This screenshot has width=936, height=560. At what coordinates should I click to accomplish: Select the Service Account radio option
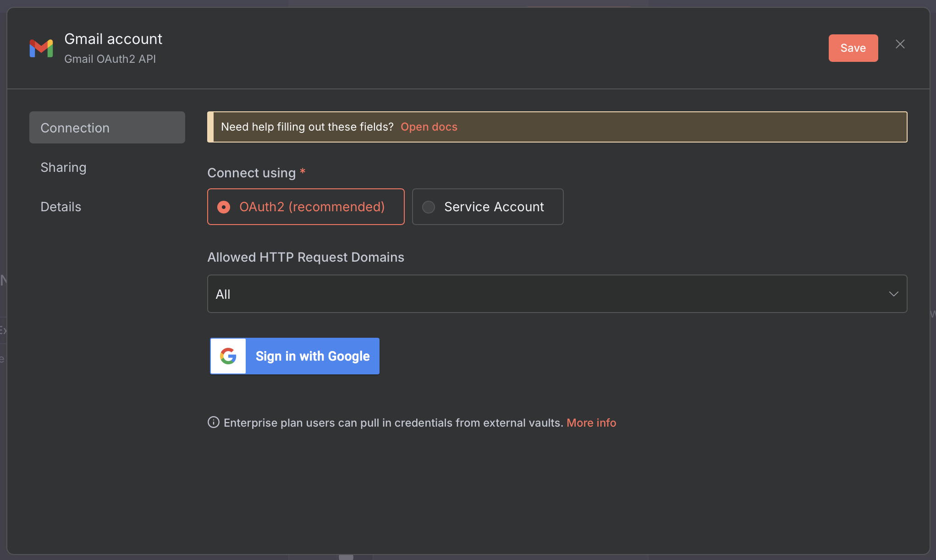[488, 207]
